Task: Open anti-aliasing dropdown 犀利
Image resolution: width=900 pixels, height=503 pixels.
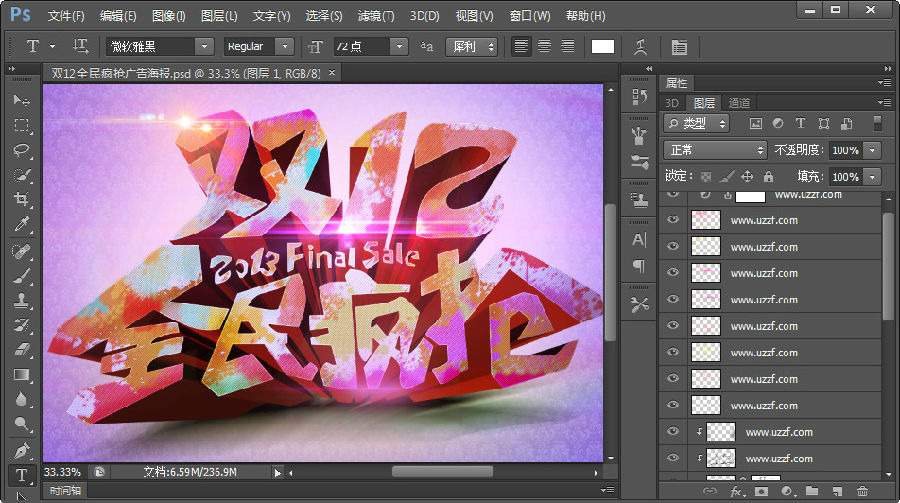Action: point(471,47)
